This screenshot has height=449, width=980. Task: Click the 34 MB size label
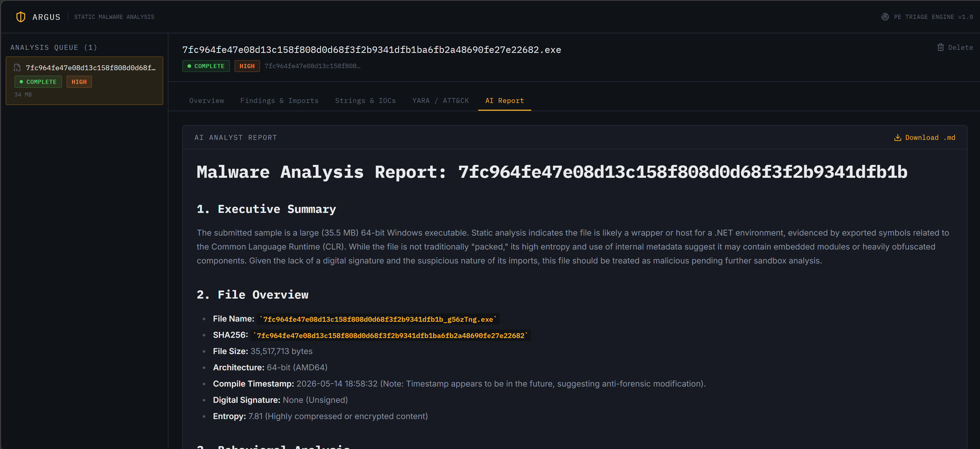(23, 94)
